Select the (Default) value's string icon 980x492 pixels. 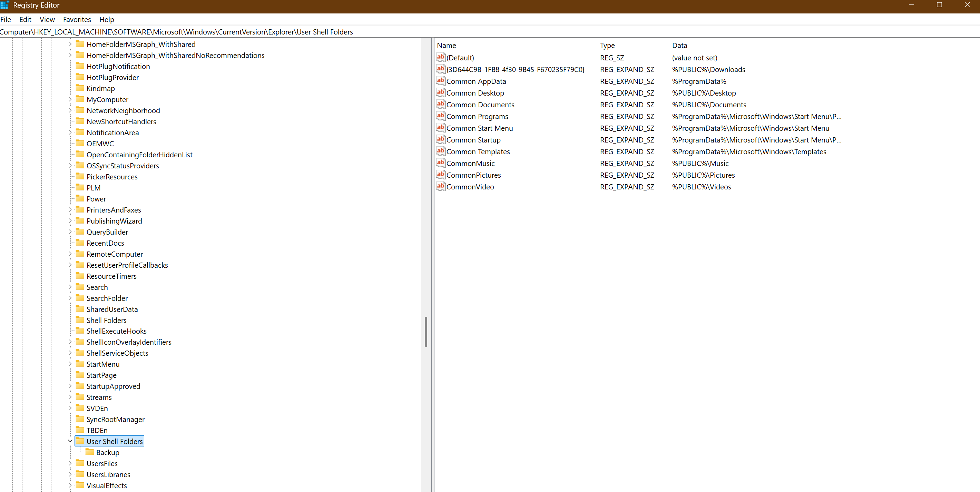coord(441,58)
